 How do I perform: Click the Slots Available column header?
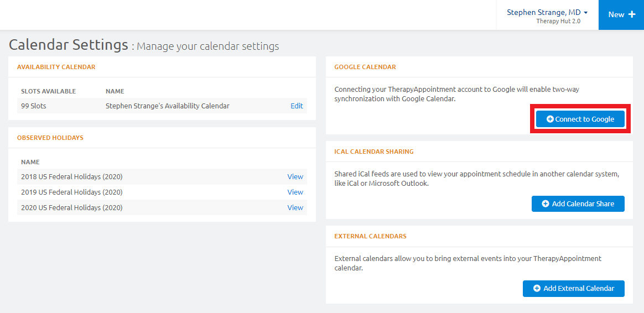coord(48,91)
